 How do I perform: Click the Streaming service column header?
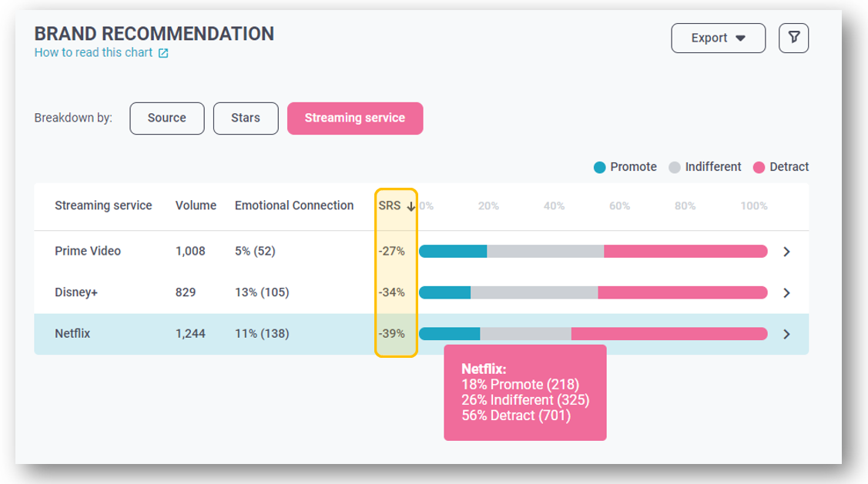103,205
